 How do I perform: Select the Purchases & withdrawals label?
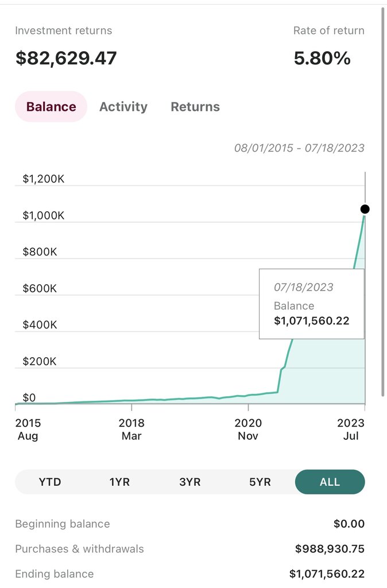pyautogui.click(x=79, y=548)
